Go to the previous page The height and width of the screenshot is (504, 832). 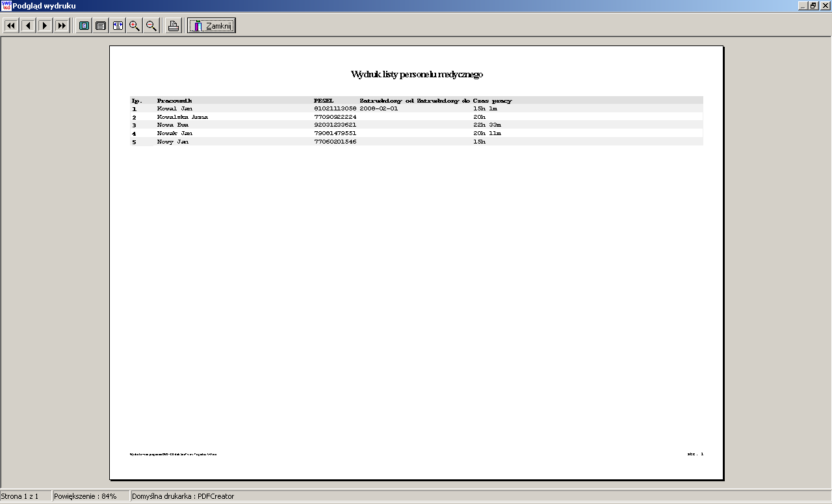click(28, 26)
